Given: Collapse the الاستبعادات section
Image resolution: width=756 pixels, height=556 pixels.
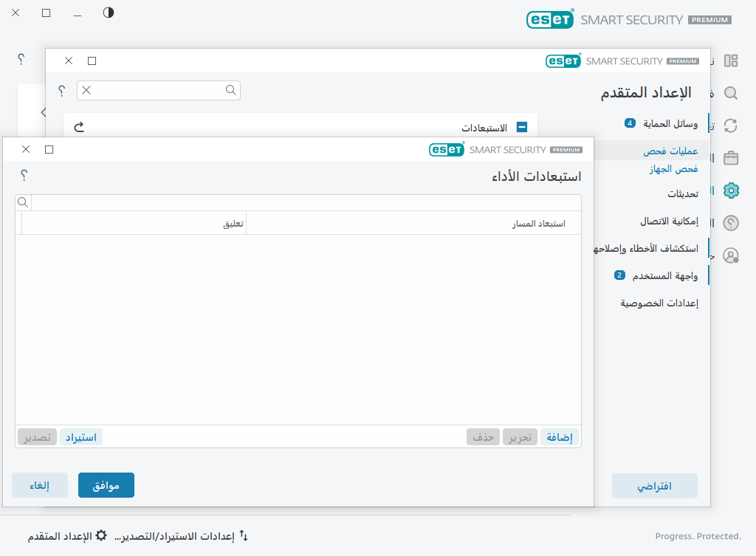Looking at the screenshot, I should click(523, 127).
